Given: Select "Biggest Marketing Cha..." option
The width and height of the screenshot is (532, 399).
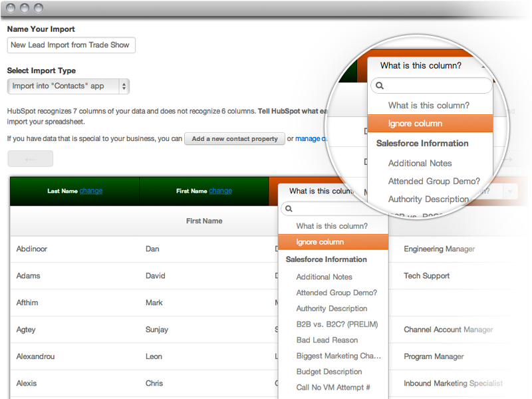Looking at the screenshot, I should pyautogui.click(x=339, y=356).
